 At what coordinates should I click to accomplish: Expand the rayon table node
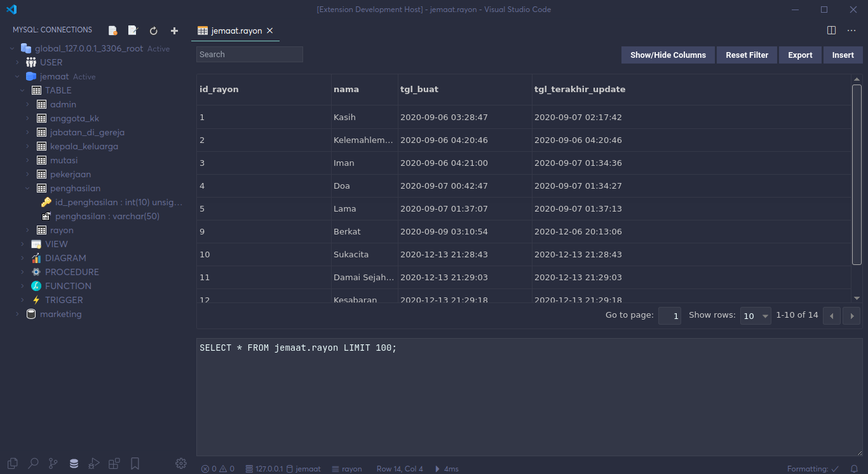tap(27, 230)
